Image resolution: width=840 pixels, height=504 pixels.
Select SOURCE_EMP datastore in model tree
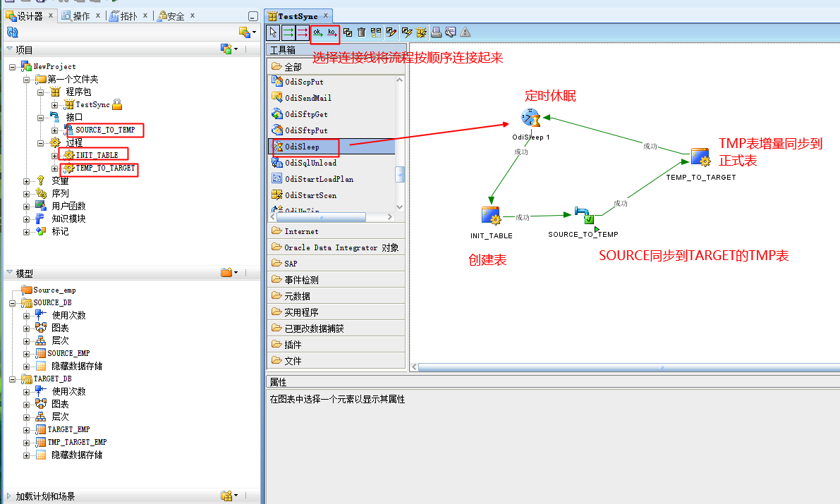point(68,353)
